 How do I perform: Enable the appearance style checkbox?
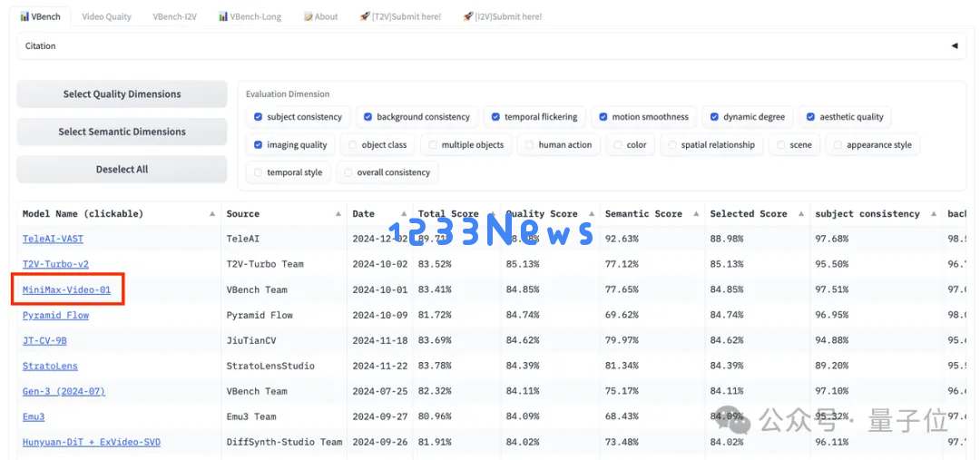pos(838,145)
